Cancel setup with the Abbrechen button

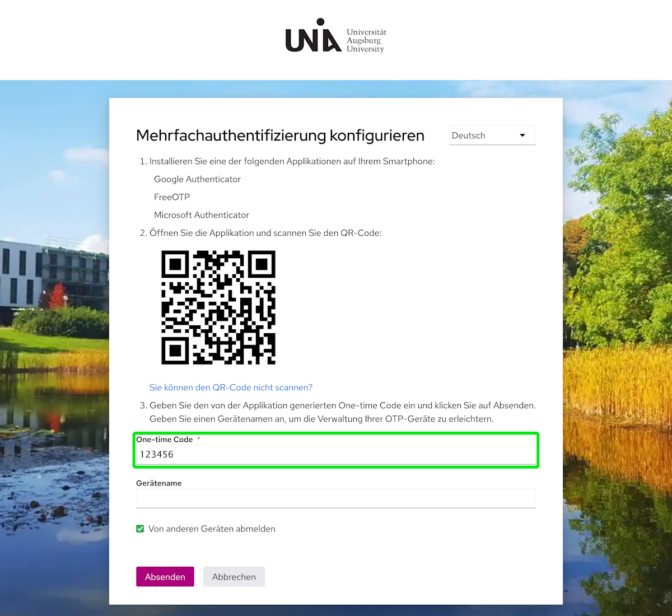click(x=234, y=577)
